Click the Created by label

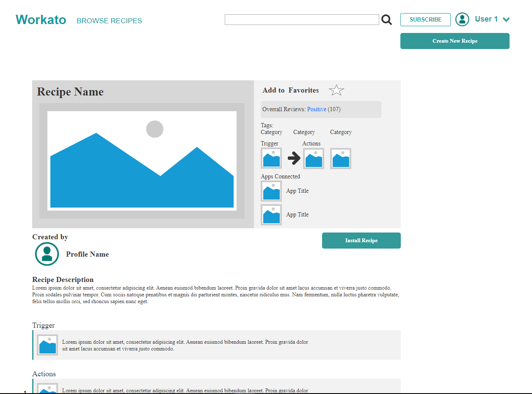[x=50, y=237]
